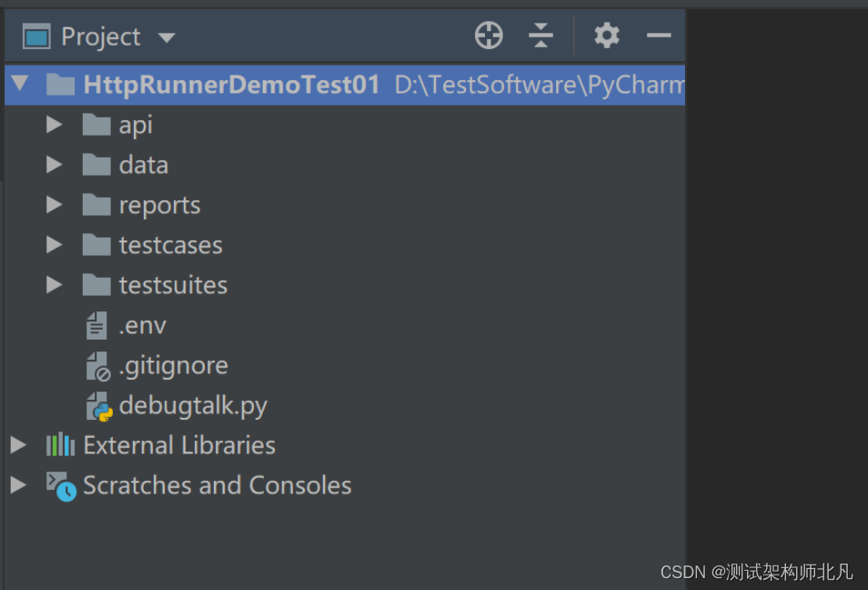The image size is (868, 590).
Task: Hide the Project panel with minus icon
Action: point(659,36)
